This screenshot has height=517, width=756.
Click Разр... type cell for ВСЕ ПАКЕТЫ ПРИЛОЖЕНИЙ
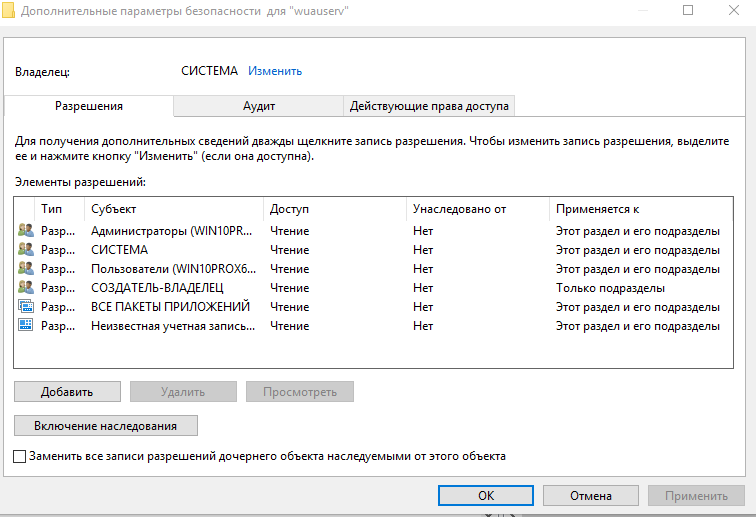pos(58,307)
